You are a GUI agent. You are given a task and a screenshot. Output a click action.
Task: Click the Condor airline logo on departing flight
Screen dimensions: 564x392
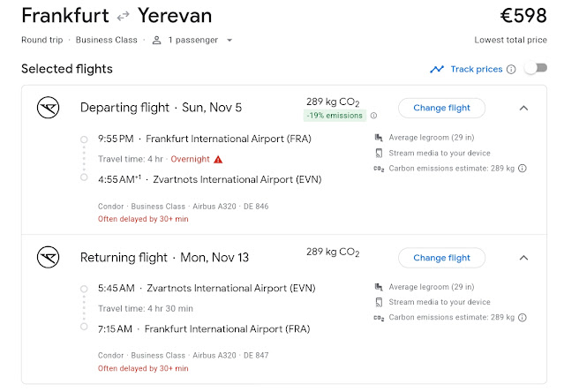click(x=48, y=108)
